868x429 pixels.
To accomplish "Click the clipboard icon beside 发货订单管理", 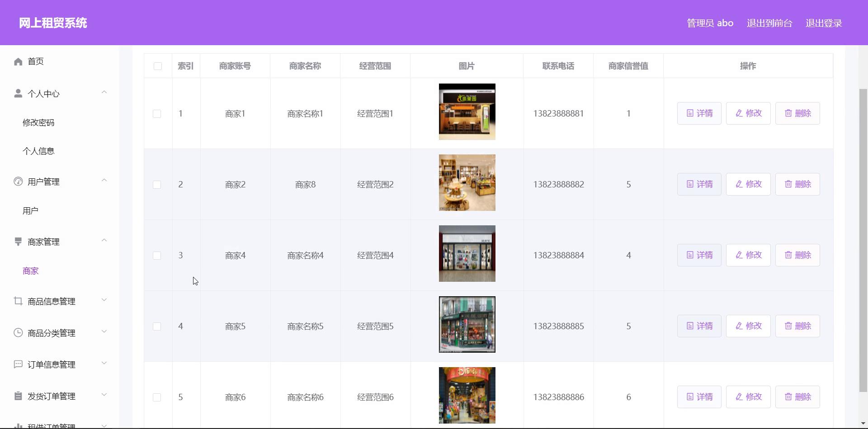I will pos(18,396).
